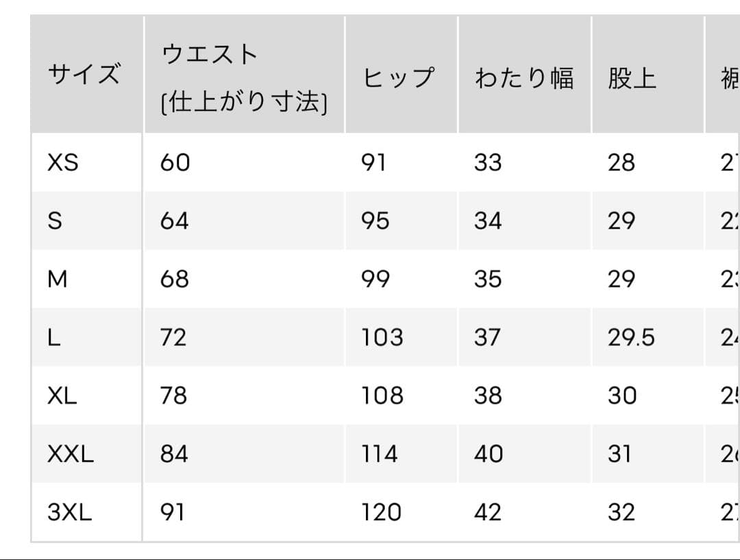This screenshot has width=740, height=560.
Task: Click rise value 29.5 in L row
Action: pos(631,338)
